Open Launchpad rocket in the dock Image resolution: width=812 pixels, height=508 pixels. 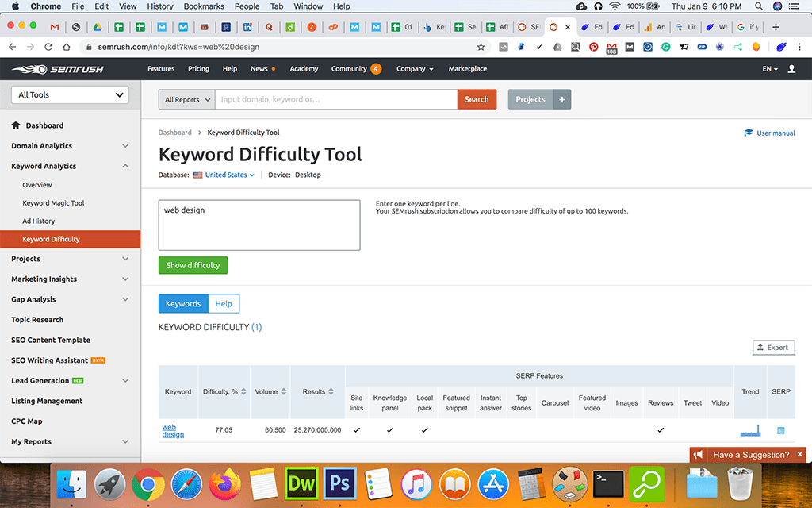[x=109, y=484]
